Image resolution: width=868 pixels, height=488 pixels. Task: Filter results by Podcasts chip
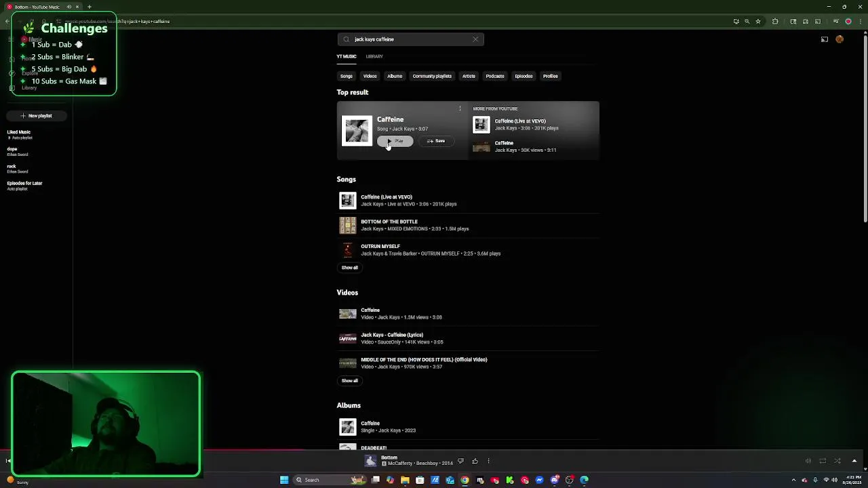[495, 76]
